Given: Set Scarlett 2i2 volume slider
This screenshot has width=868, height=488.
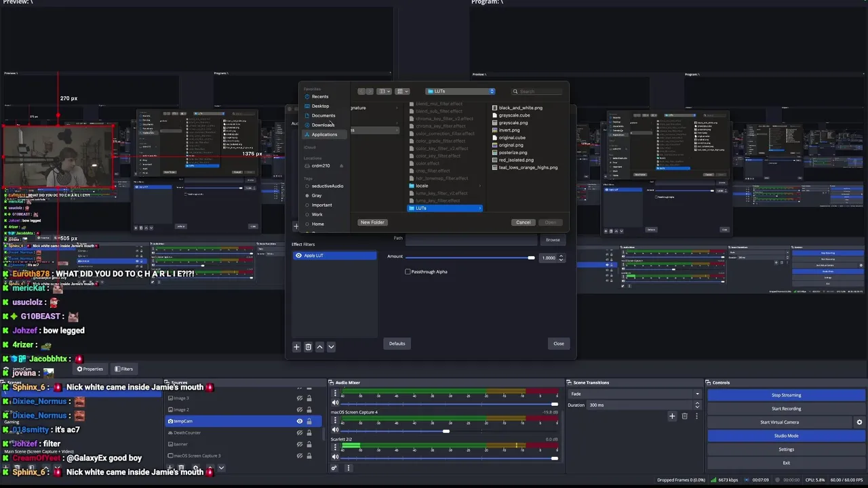Looking at the screenshot, I should 450,459.
